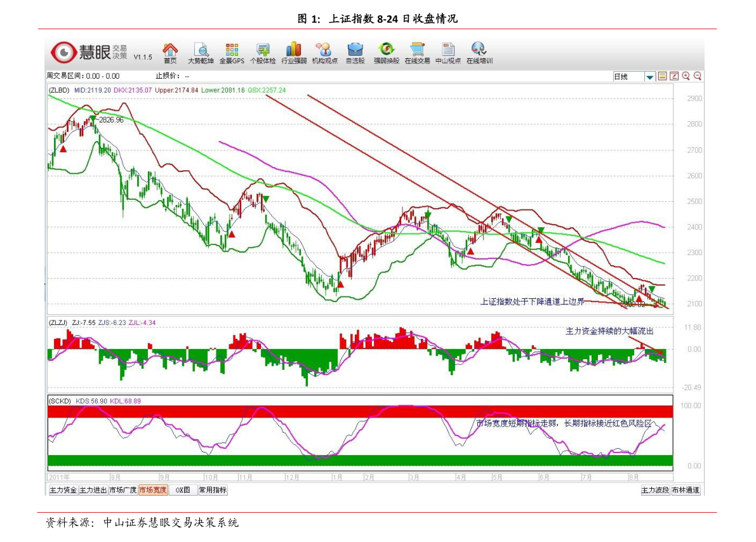Click the Upper:2174.84 value

[x=176, y=90]
